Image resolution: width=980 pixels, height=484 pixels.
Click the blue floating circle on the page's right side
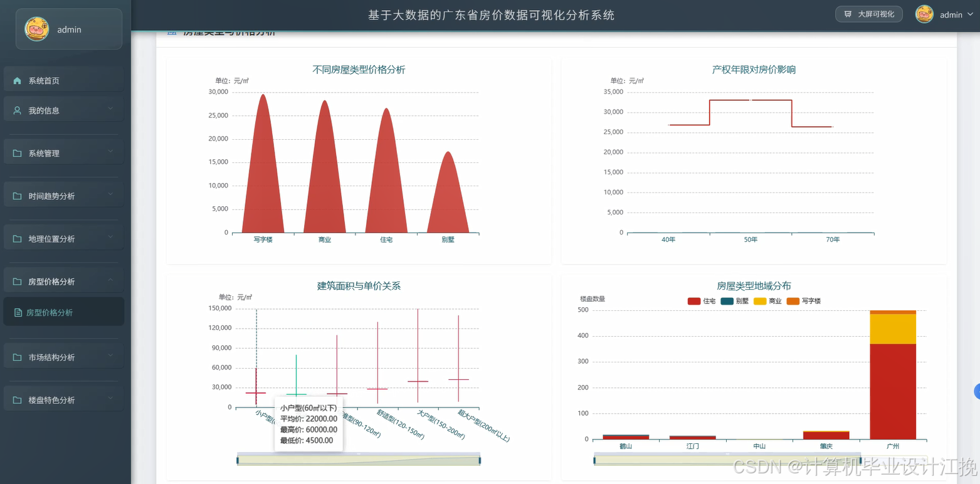tap(977, 392)
